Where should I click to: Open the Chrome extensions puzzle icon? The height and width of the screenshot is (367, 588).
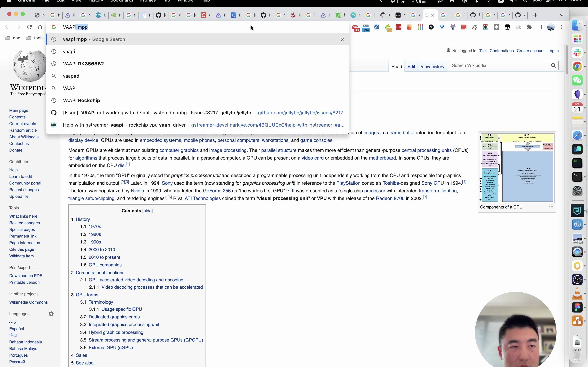click(529, 27)
